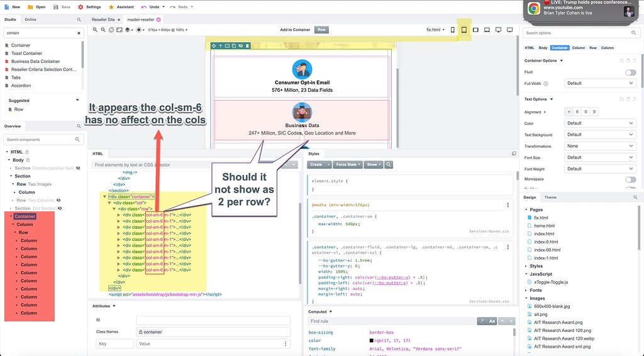Select the laptop device preview icon

click(487, 30)
